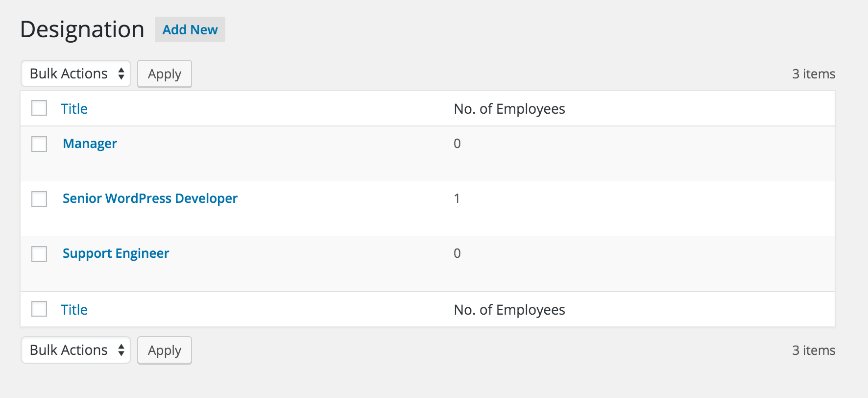Select the Senior WordPress Developer checkbox
This screenshot has height=398, width=868.
[39, 199]
